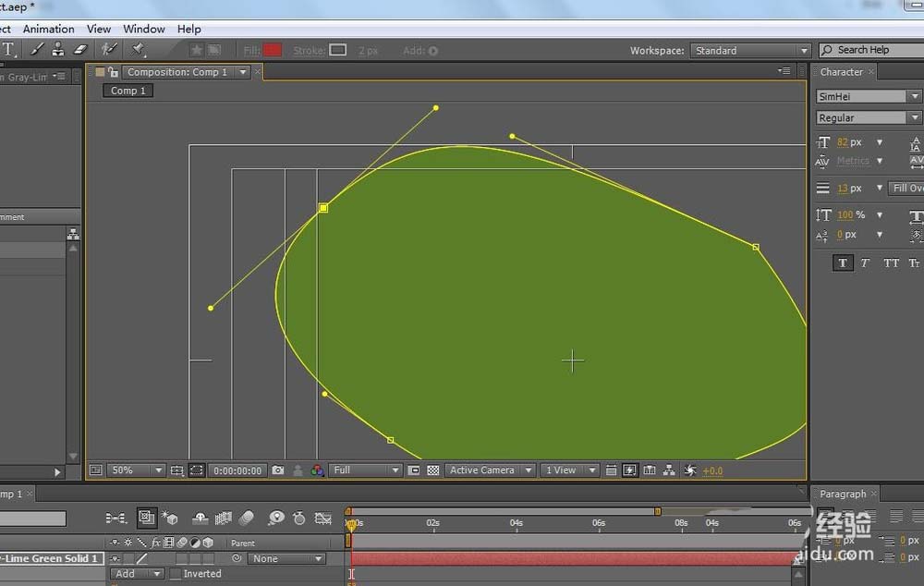Open the Active Camera dropdown

pos(490,470)
